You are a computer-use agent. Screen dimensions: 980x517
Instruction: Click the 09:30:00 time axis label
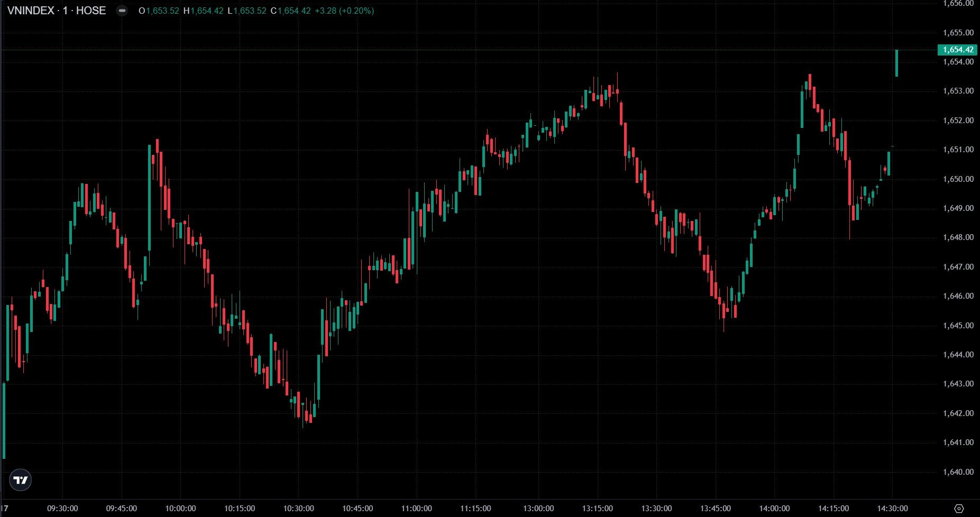pyautogui.click(x=62, y=509)
